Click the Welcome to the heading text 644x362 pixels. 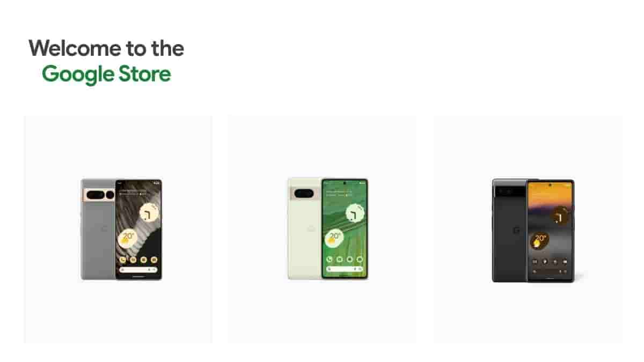pos(106,48)
